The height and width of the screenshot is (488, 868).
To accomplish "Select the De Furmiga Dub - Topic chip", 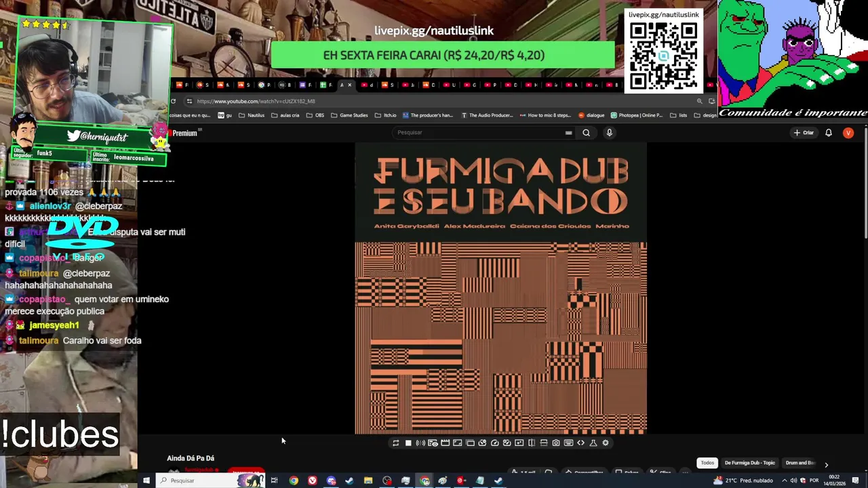I will coord(749,463).
